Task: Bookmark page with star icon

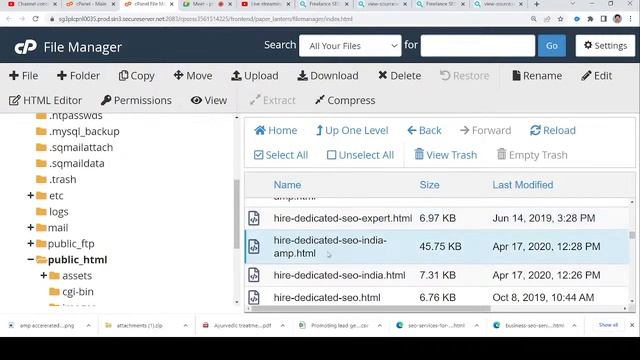Action: [560, 19]
